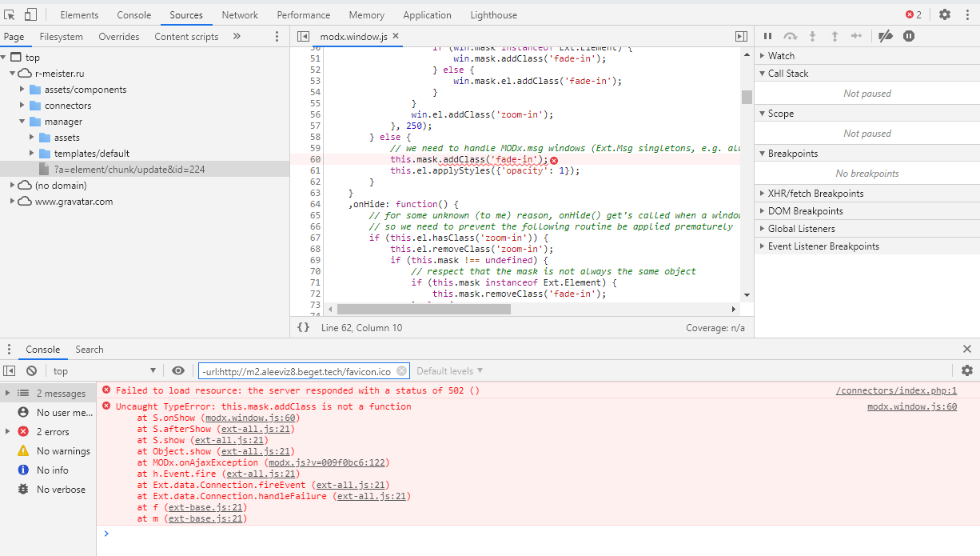980x556 pixels.
Task: Expand the templates/default folder
Action: coord(33,153)
